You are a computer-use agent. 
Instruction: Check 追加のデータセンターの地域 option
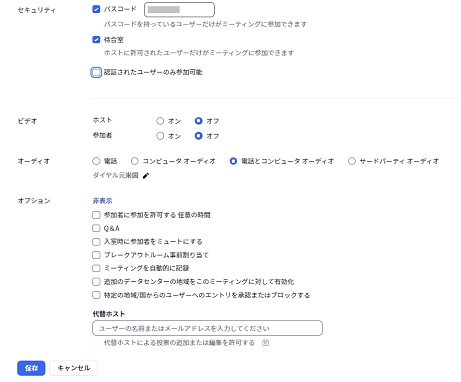pyautogui.click(x=96, y=282)
